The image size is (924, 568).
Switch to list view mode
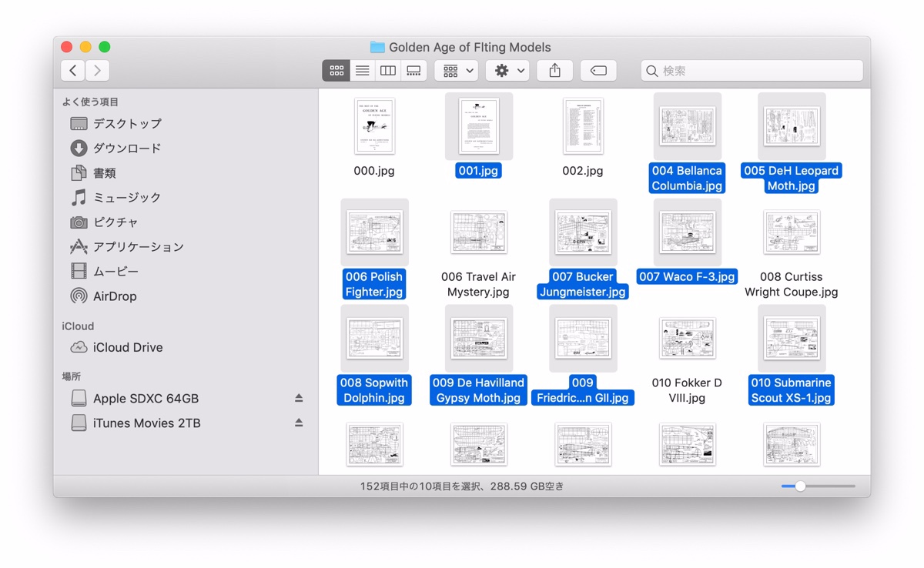coord(362,71)
